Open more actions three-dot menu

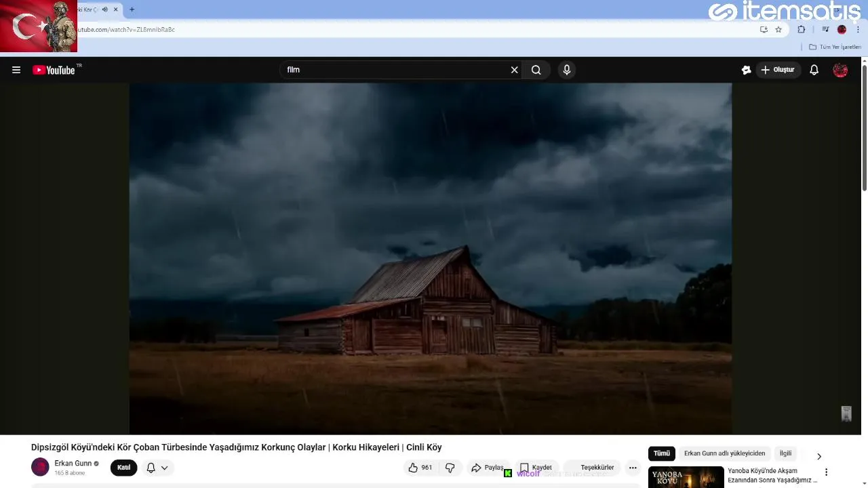pyautogui.click(x=633, y=468)
